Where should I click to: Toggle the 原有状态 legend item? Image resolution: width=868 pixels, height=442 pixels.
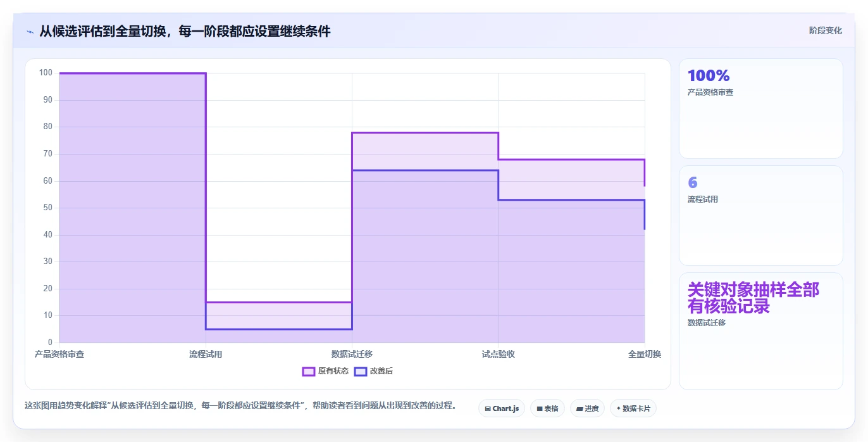pyautogui.click(x=325, y=371)
